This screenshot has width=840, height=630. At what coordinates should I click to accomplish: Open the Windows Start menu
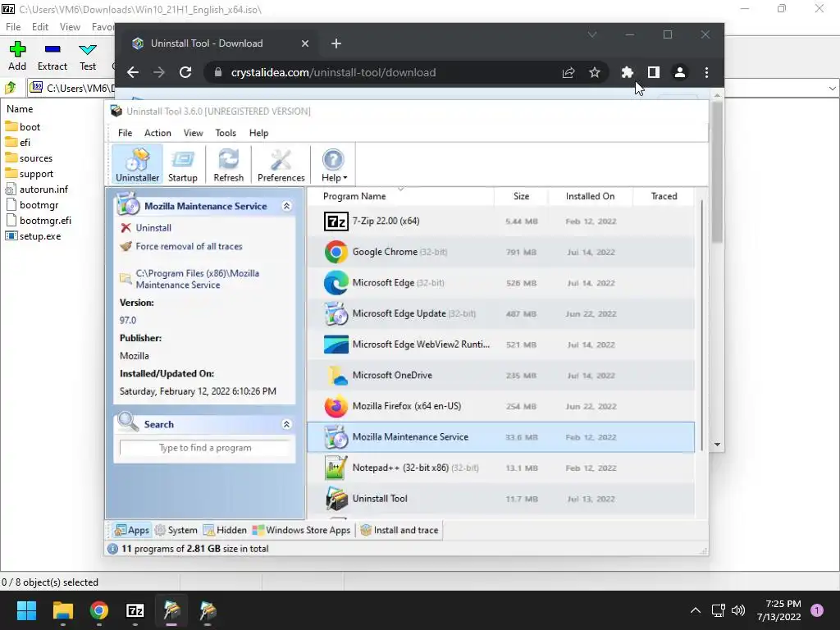(x=26, y=610)
